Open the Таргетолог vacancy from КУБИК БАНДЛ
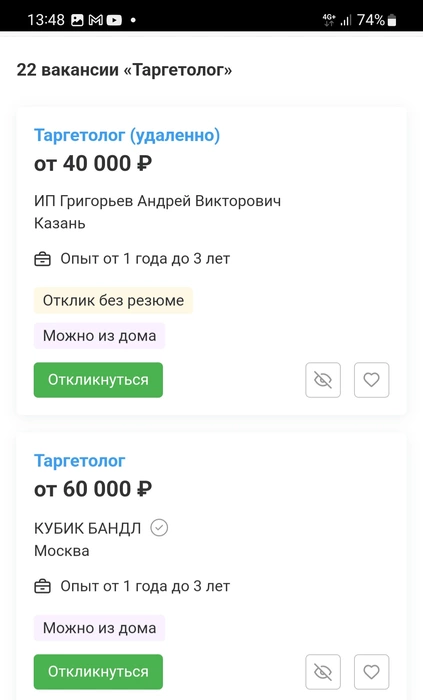 pos(79,461)
